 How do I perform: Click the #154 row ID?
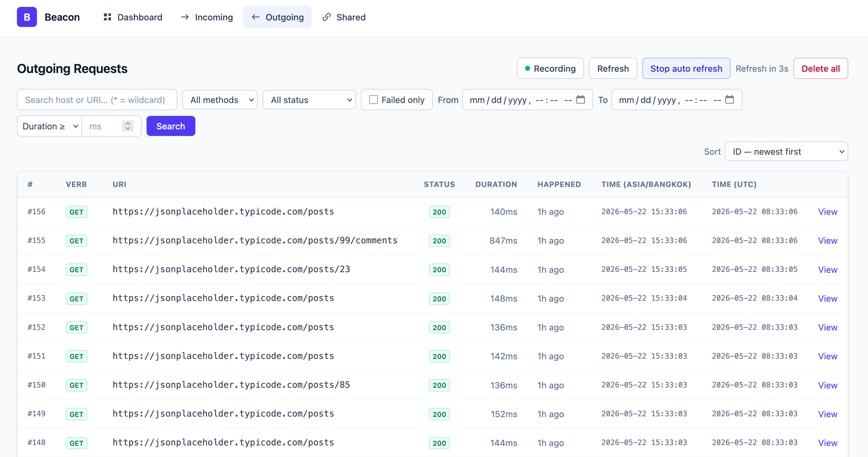pos(36,269)
